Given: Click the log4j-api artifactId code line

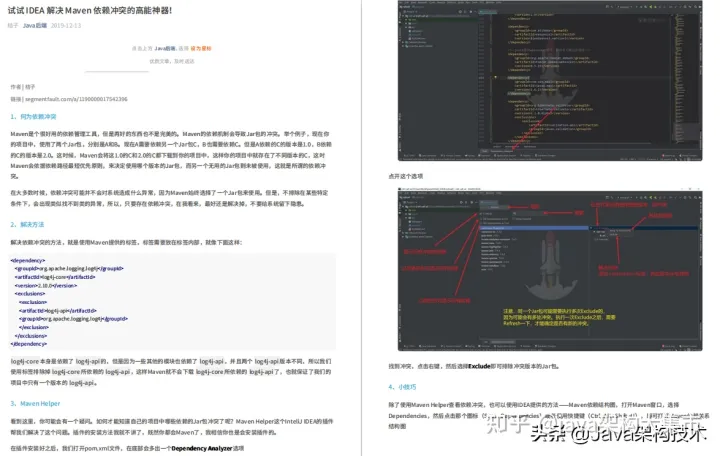Looking at the screenshot, I should click(58, 310).
